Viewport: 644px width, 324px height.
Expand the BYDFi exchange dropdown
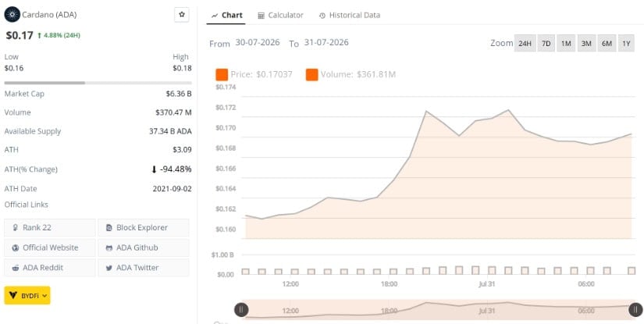[27, 295]
